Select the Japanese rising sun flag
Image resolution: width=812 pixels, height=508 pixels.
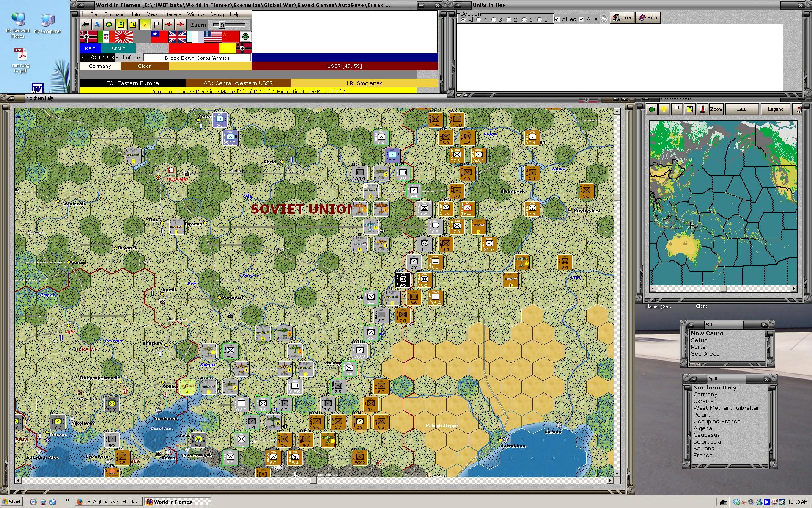click(124, 37)
